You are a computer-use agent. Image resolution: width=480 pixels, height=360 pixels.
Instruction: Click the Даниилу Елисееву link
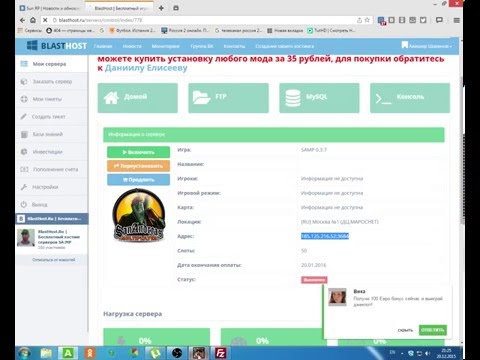146,68
